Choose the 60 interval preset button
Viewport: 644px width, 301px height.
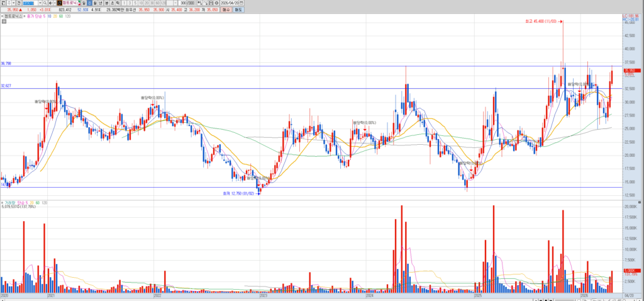(157, 3)
